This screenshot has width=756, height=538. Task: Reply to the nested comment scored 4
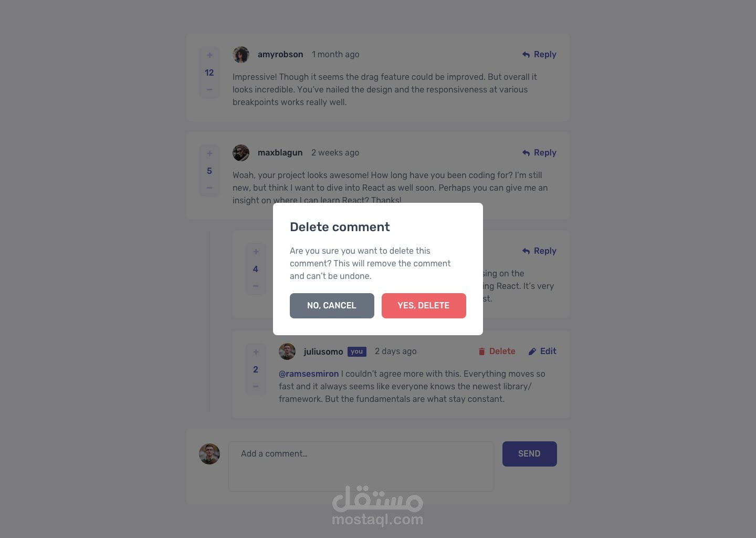539,251
